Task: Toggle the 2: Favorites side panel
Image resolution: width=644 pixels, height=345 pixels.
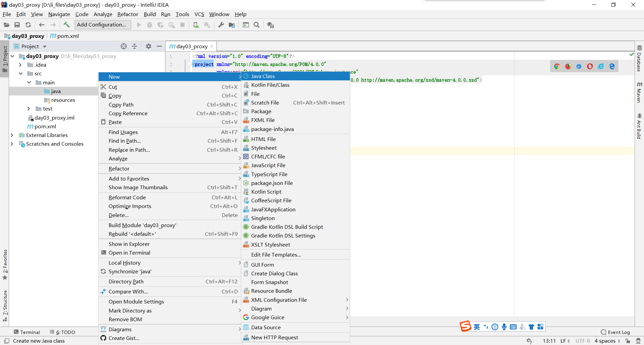Action: [x=5, y=265]
